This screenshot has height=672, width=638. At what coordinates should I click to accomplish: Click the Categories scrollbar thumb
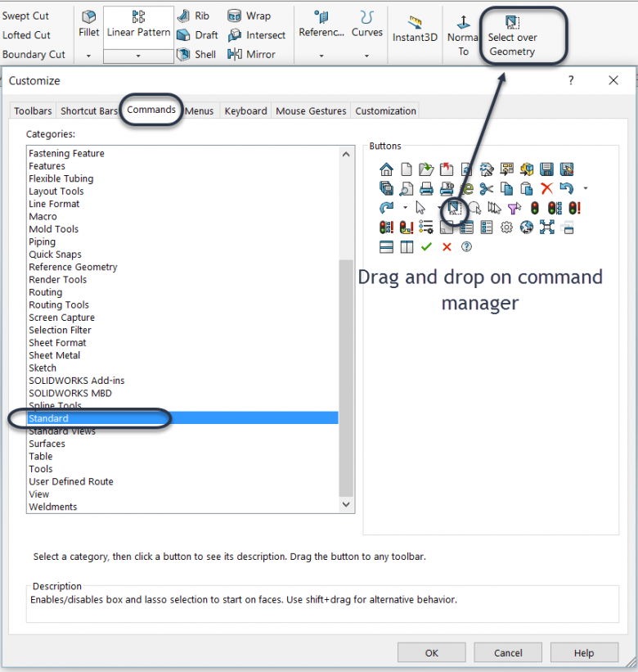coord(346,378)
